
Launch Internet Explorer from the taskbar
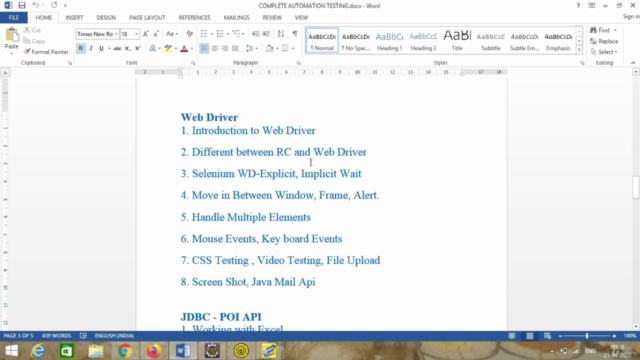38,351
